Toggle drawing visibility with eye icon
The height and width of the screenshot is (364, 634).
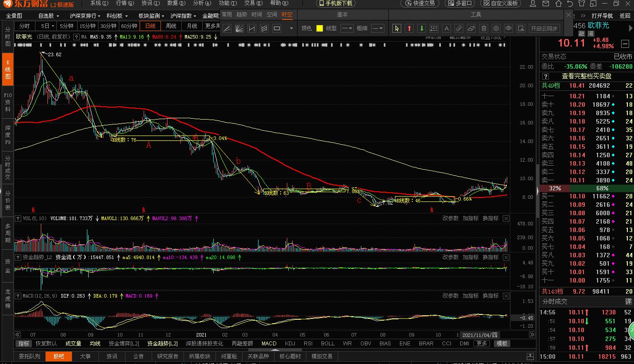(x=509, y=28)
